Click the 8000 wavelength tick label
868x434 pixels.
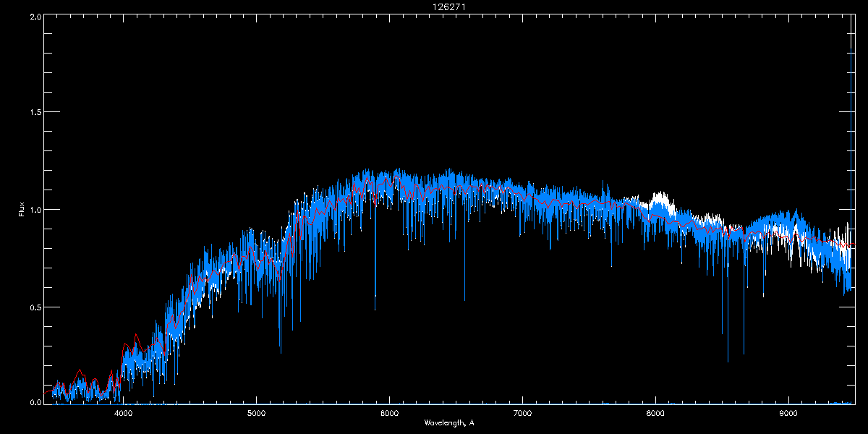(x=655, y=414)
